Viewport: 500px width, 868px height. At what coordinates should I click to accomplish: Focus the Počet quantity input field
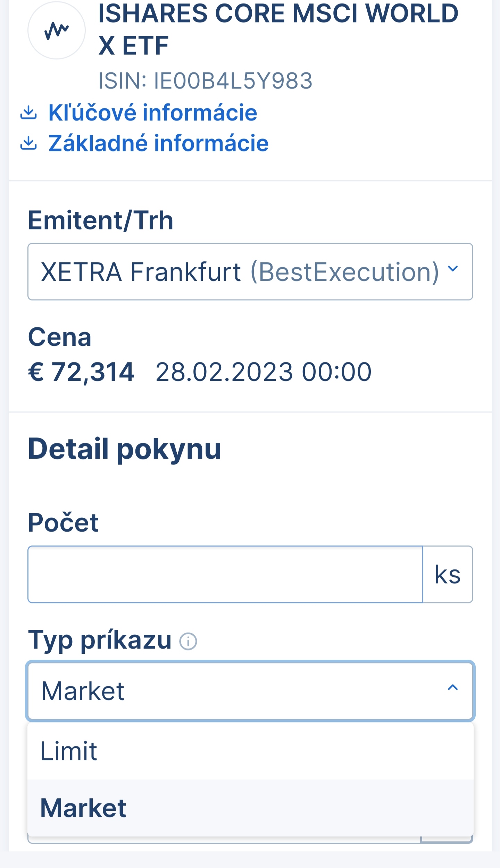point(225,574)
